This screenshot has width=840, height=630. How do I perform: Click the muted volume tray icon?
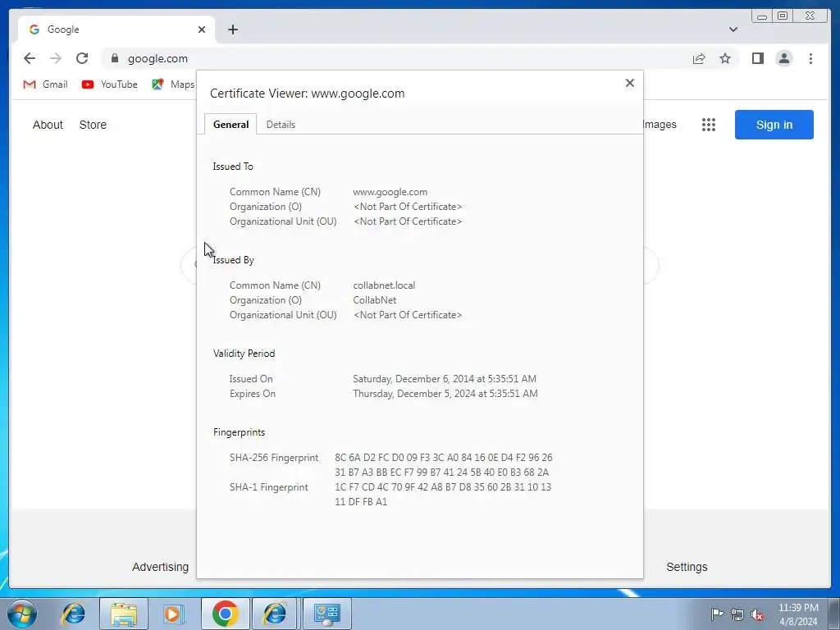point(757,614)
